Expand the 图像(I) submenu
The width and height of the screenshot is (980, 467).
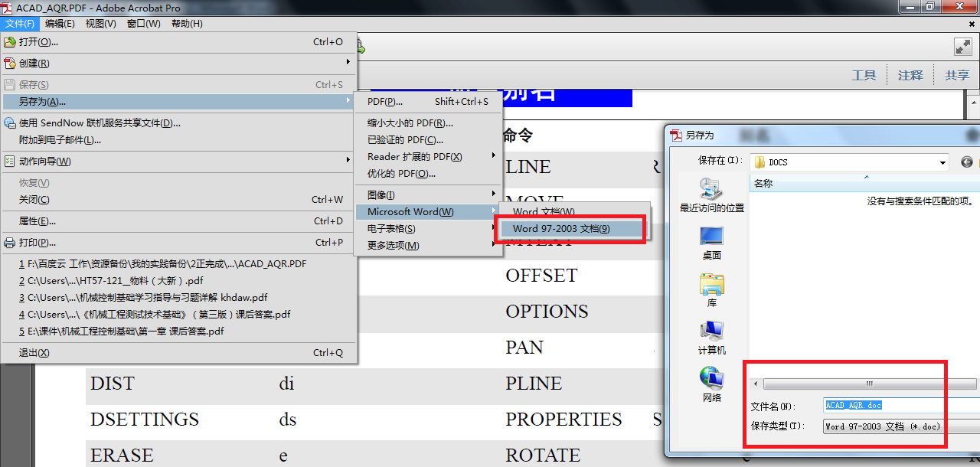(x=428, y=195)
